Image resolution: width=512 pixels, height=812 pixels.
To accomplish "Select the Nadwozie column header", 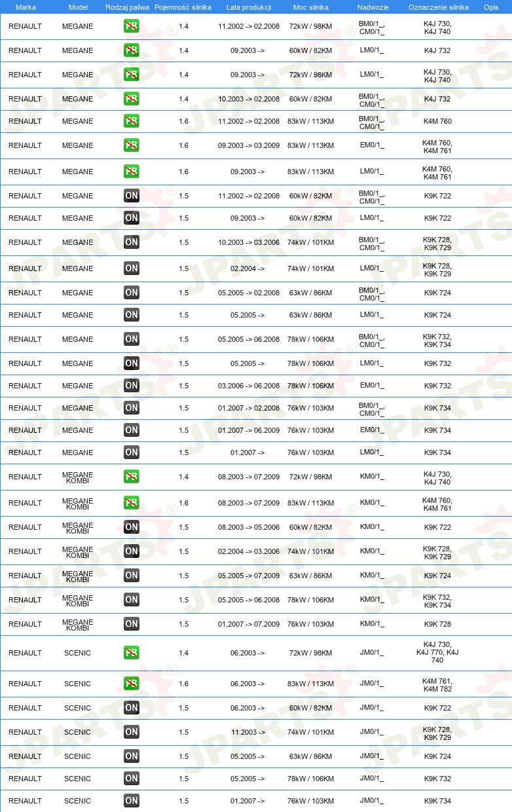I will [373, 7].
